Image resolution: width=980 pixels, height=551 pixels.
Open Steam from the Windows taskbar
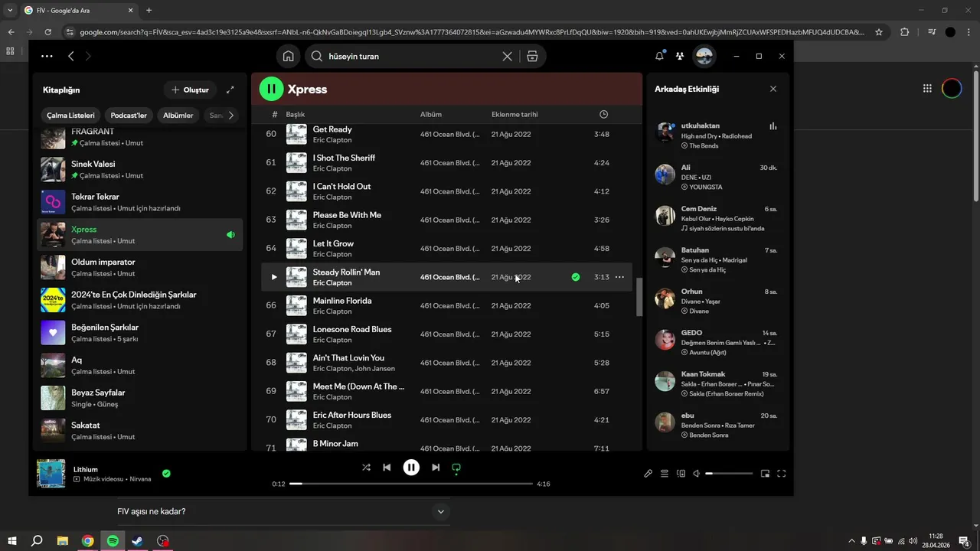pyautogui.click(x=137, y=541)
